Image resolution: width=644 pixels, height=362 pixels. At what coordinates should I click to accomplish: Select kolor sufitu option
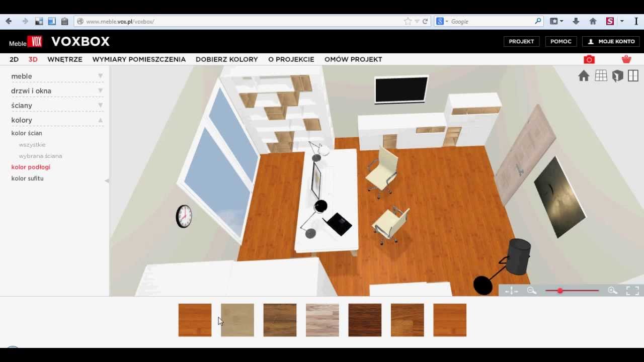[x=27, y=178]
